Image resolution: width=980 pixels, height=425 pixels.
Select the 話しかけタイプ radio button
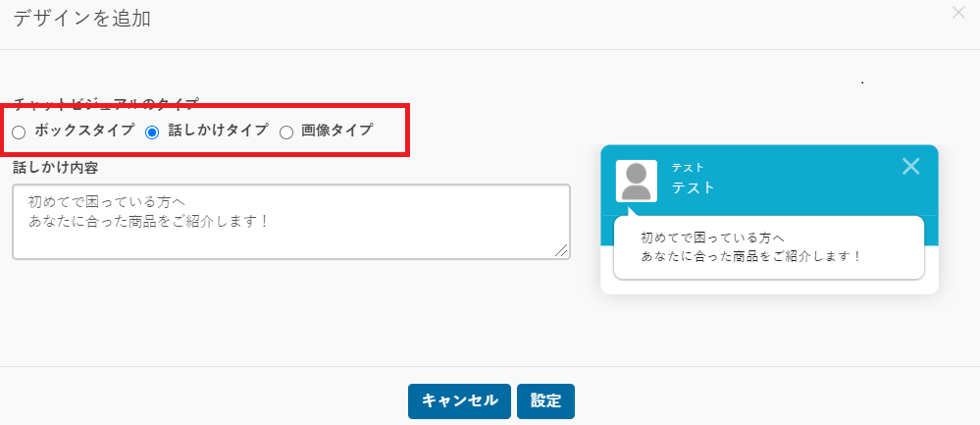point(152,133)
